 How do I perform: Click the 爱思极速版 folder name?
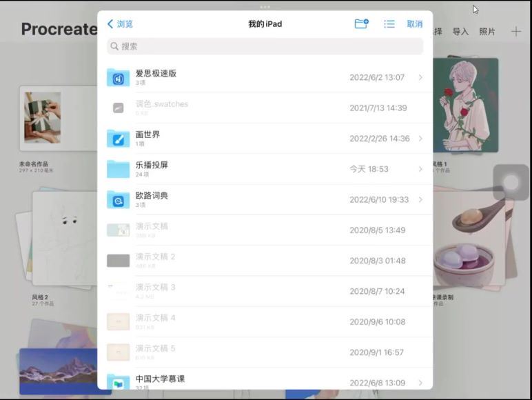click(x=156, y=73)
